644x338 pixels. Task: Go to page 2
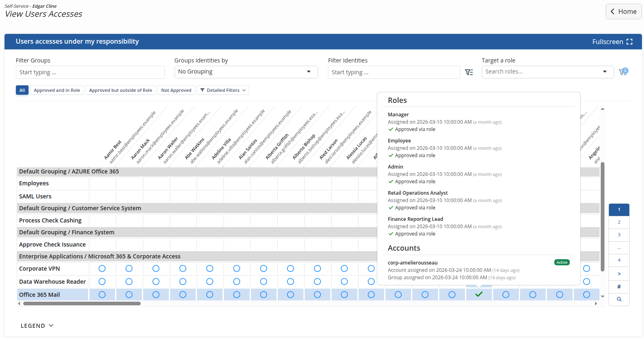coord(619,222)
